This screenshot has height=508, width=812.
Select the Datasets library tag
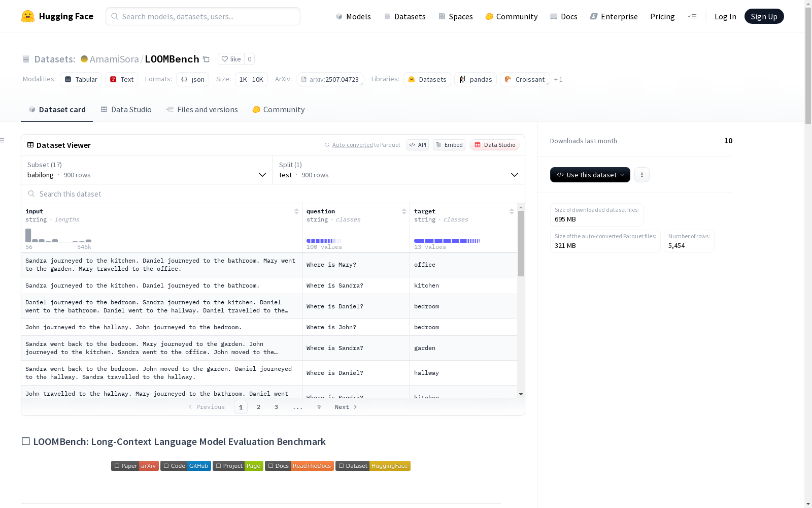[427, 79]
